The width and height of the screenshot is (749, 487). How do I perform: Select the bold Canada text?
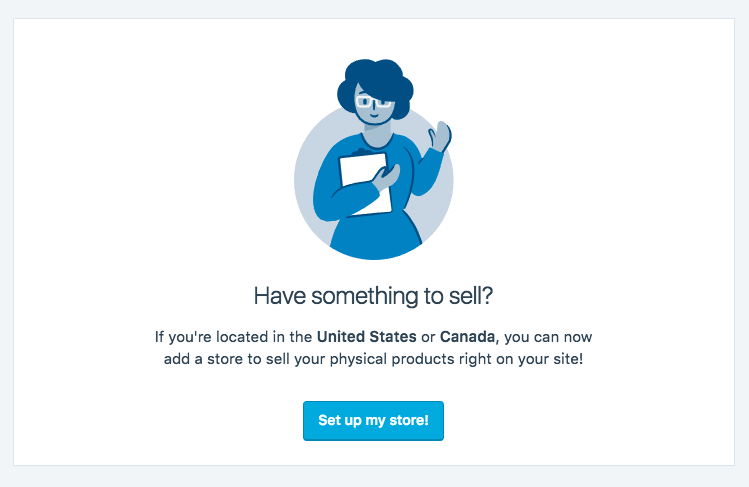coord(467,337)
